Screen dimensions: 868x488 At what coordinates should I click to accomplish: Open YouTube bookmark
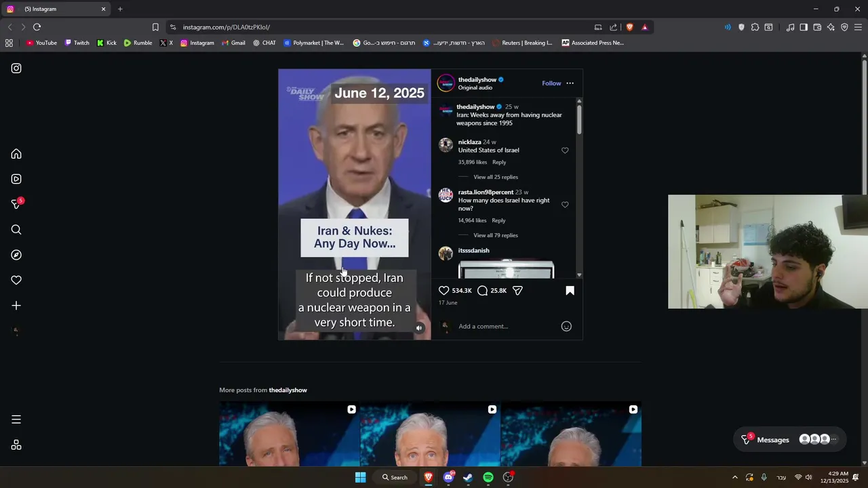click(x=41, y=43)
